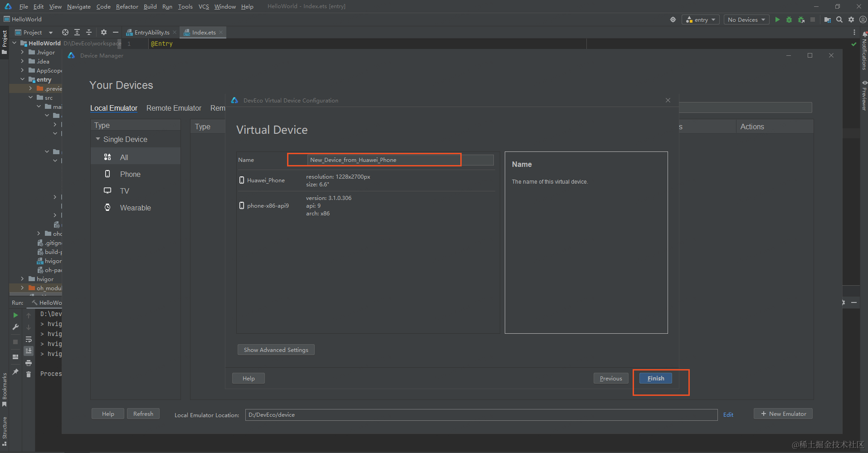This screenshot has width=868, height=453.
Task: Click Show Advanced Settings button
Action: [x=276, y=350]
